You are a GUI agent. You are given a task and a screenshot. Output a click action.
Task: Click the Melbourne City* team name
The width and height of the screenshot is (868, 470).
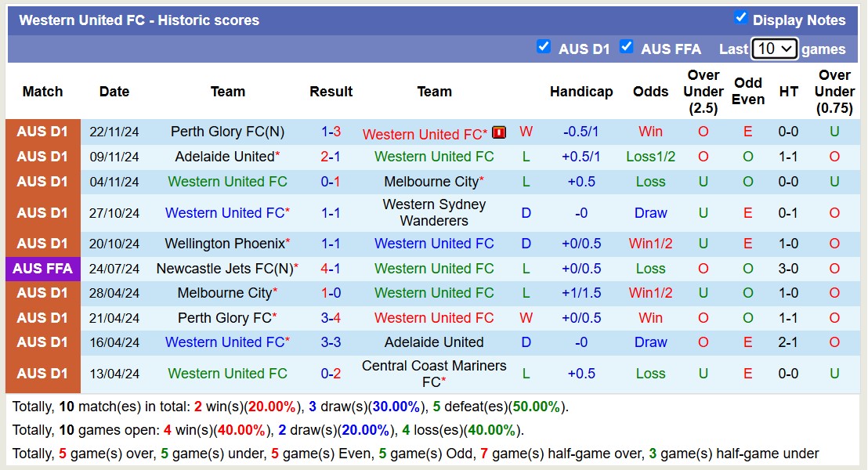(434, 182)
